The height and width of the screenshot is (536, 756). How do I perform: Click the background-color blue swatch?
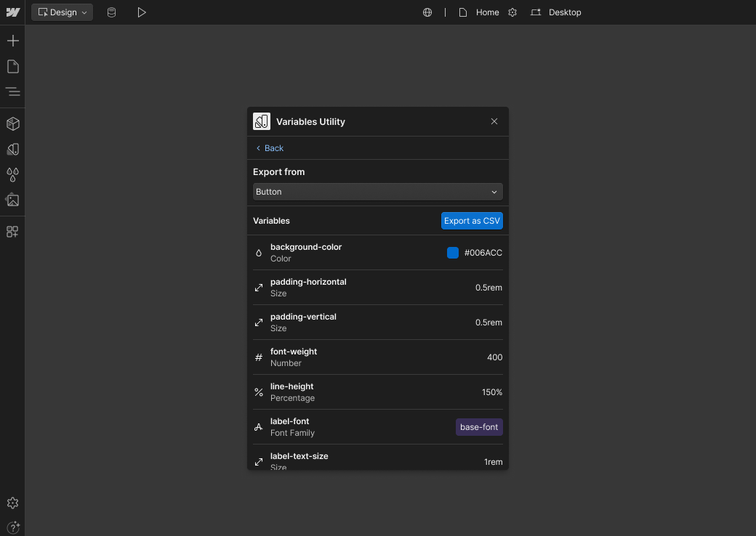click(453, 253)
